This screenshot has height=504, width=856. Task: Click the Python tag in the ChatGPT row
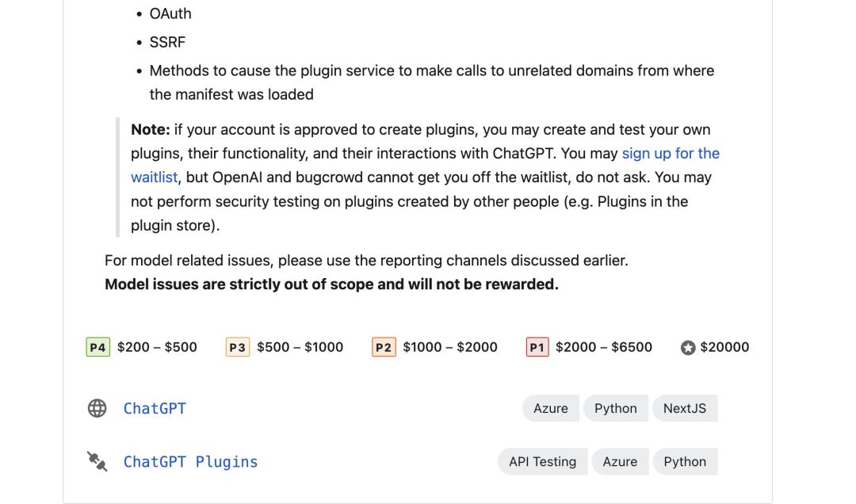(615, 408)
